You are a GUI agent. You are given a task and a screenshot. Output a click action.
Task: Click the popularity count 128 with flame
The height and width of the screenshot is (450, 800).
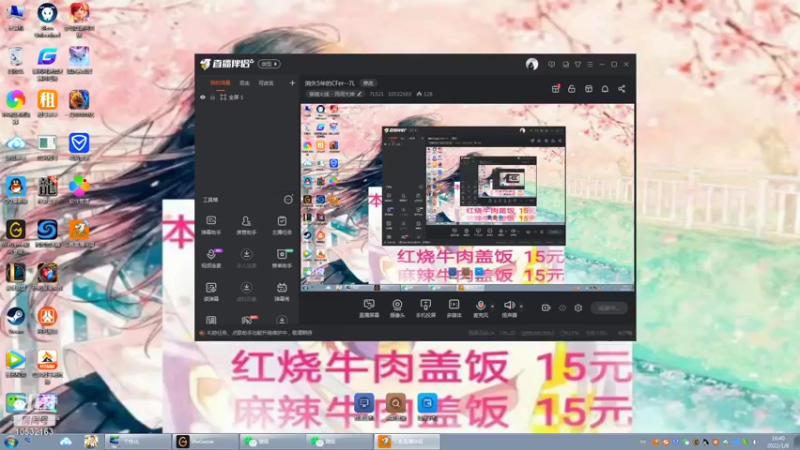point(424,94)
